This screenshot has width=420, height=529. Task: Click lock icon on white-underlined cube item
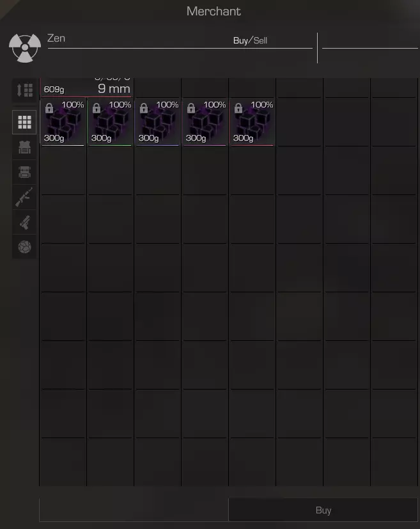pyautogui.click(x=49, y=108)
